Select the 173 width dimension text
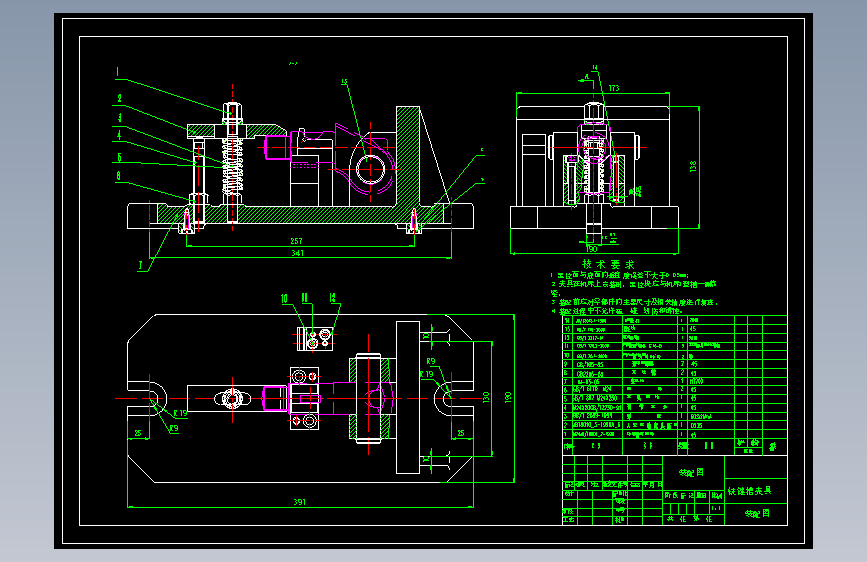This screenshot has width=867, height=562. click(x=614, y=88)
